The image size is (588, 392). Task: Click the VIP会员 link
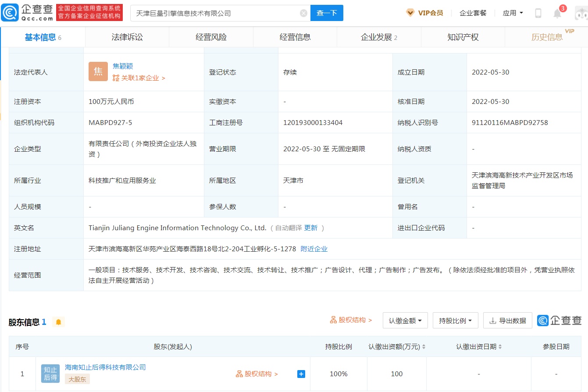pos(431,13)
